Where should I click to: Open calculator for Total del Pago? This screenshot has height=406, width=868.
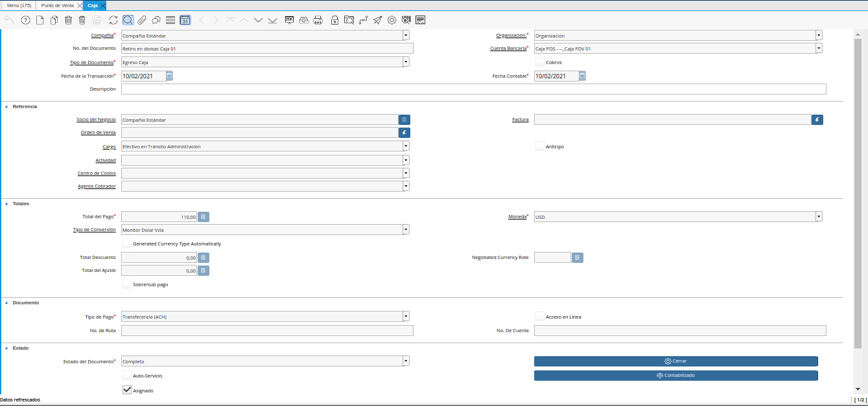[x=204, y=217]
